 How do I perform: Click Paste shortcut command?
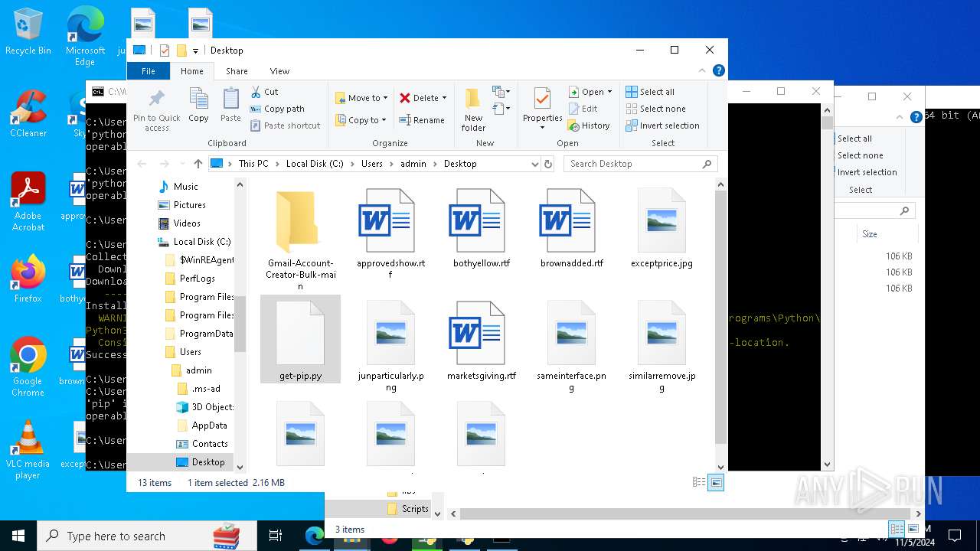[x=285, y=126]
